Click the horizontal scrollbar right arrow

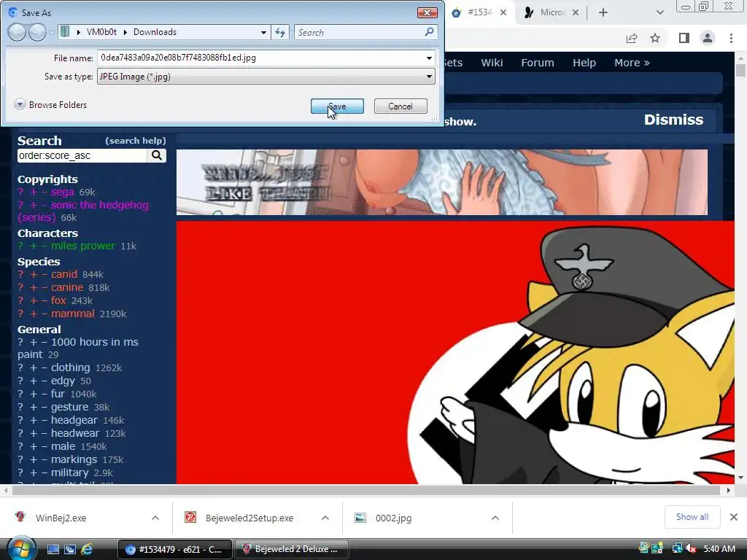[728, 490]
